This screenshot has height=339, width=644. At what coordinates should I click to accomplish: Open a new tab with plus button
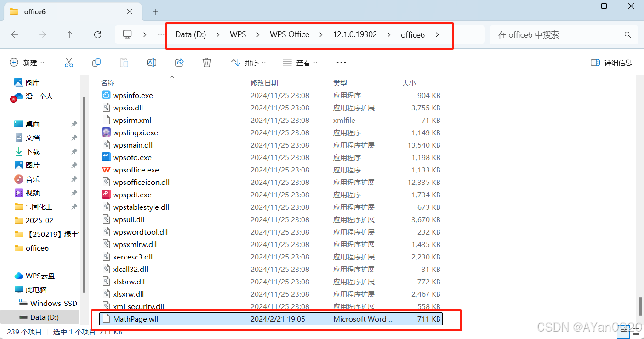click(155, 11)
